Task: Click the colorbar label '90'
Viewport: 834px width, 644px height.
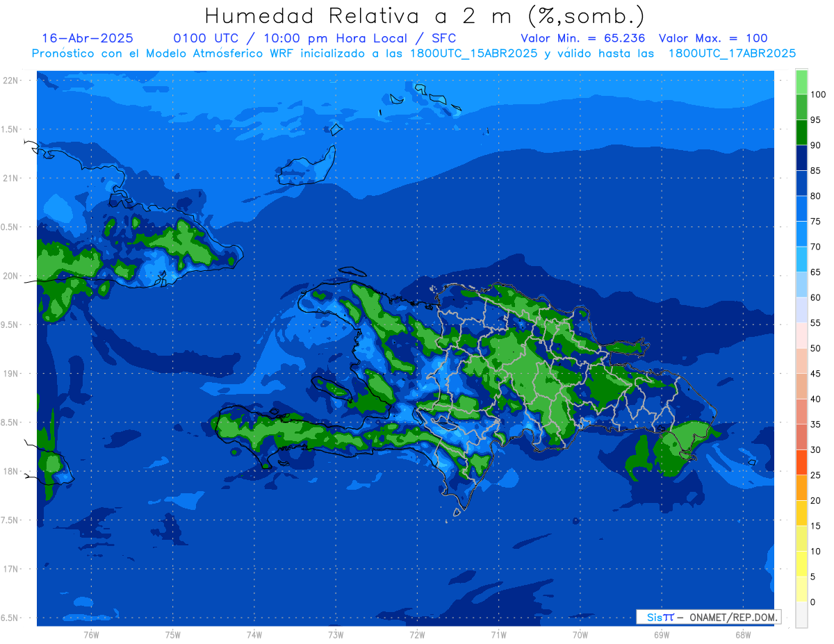Action: tap(815, 145)
